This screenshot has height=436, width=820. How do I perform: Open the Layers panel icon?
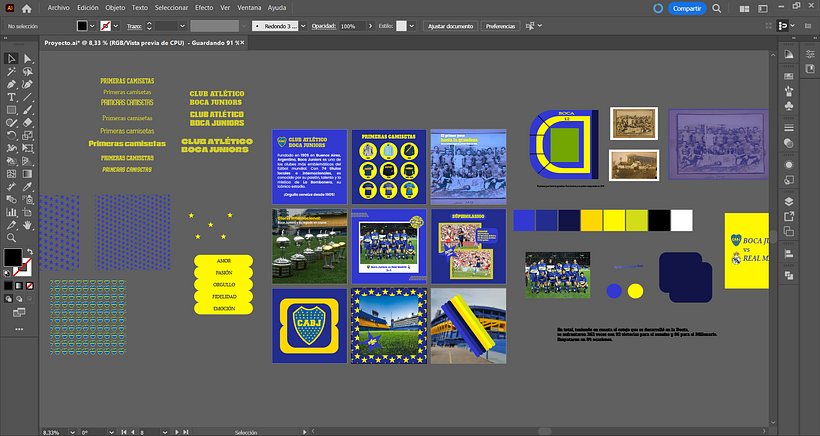coord(789,201)
